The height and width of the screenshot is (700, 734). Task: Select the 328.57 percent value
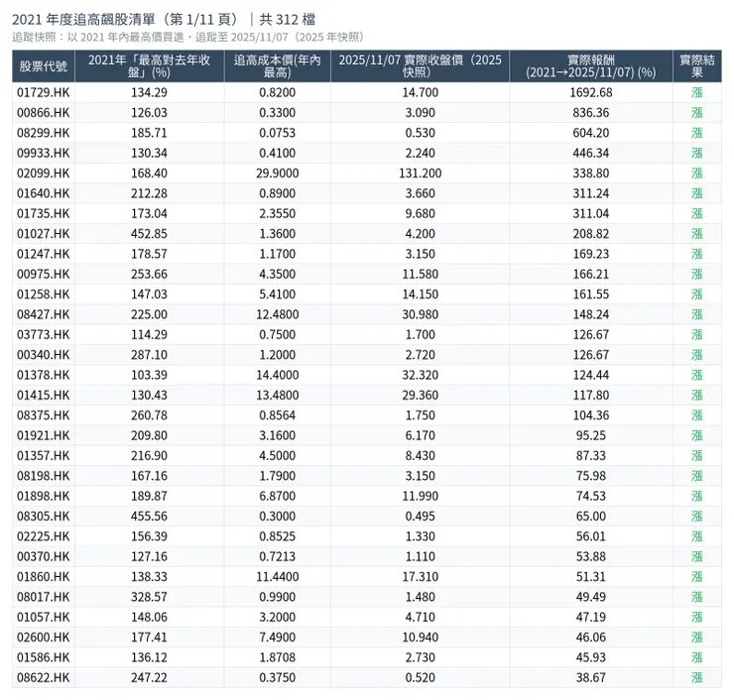pos(149,596)
